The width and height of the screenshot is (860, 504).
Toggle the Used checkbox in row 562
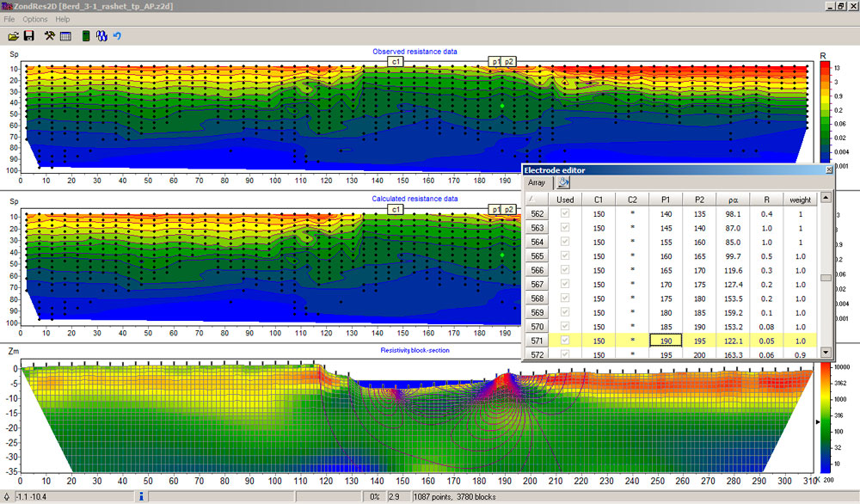coord(565,213)
